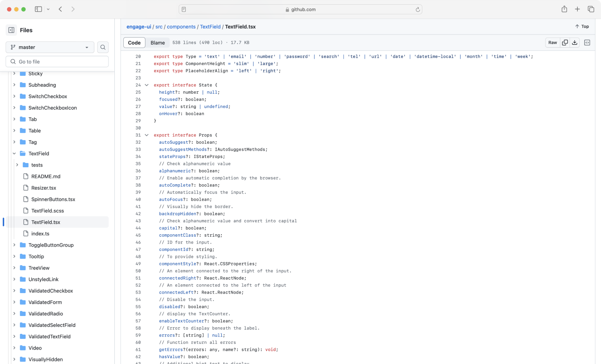Viewport: 601px width, 364px height.
Task: Expand the TreeView folder chevron
Action: (x=14, y=268)
